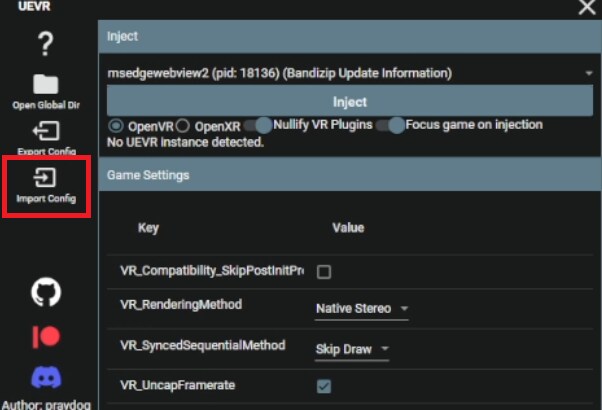Click the Author: praydog link
This screenshot has height=410, width=602.
click(x=46, y=404)
